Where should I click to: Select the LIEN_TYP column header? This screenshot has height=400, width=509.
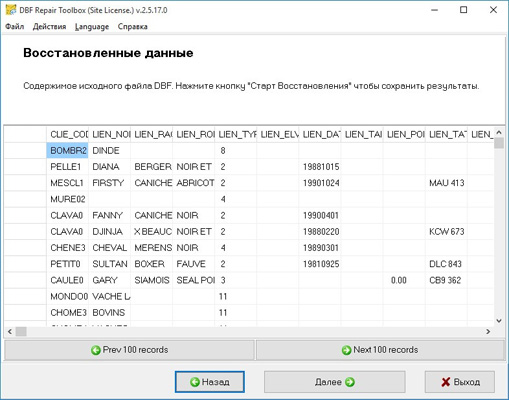(236, 134)
